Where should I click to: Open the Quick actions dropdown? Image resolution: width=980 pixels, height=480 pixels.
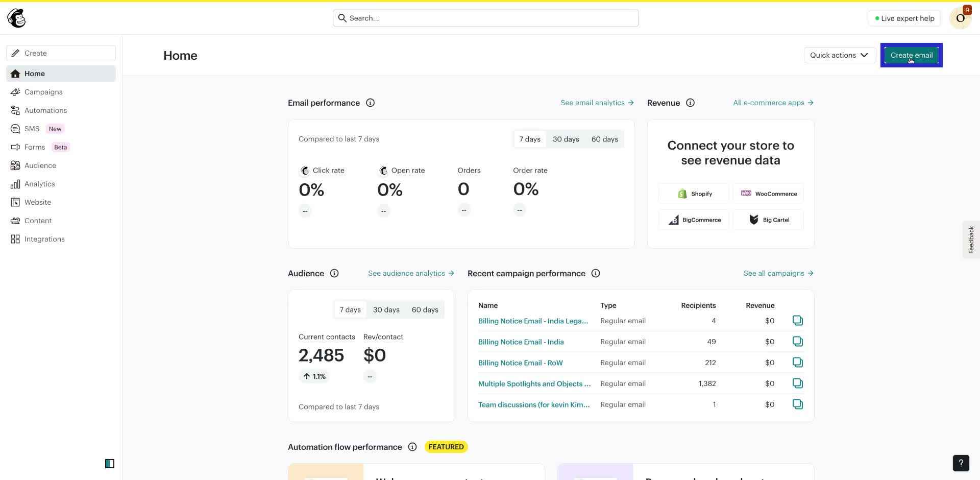pyautogui.click(x=840, y=55)
